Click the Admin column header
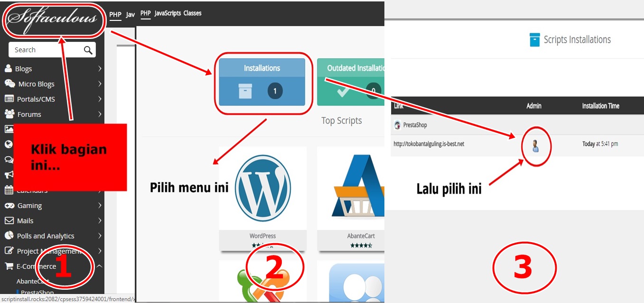 tap(534, 106)
